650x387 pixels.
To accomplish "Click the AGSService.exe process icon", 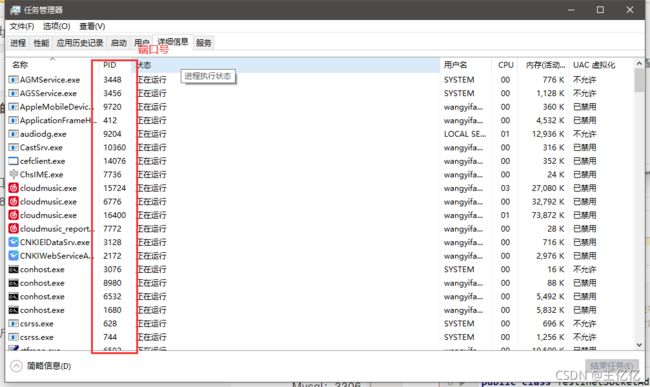I will [x=13, y=93].
